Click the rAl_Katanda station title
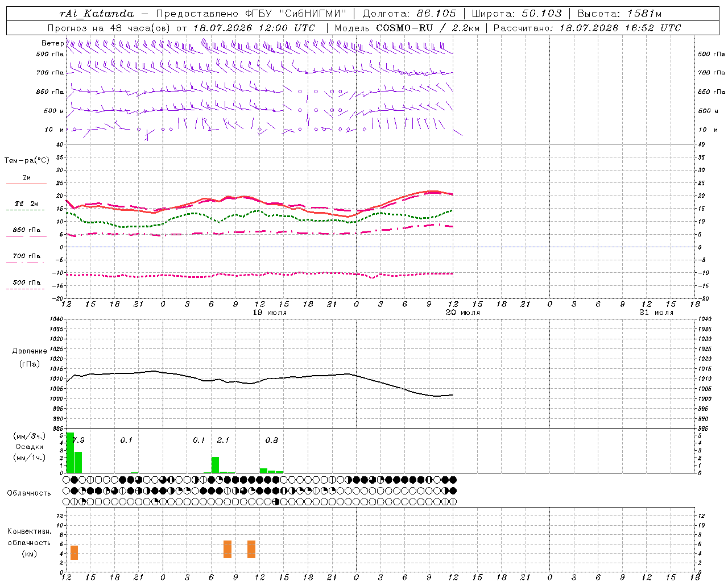 (x=97, y=14)
